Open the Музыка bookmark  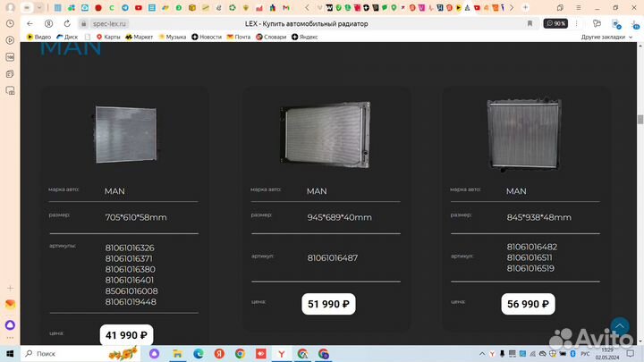pos(172,37)
